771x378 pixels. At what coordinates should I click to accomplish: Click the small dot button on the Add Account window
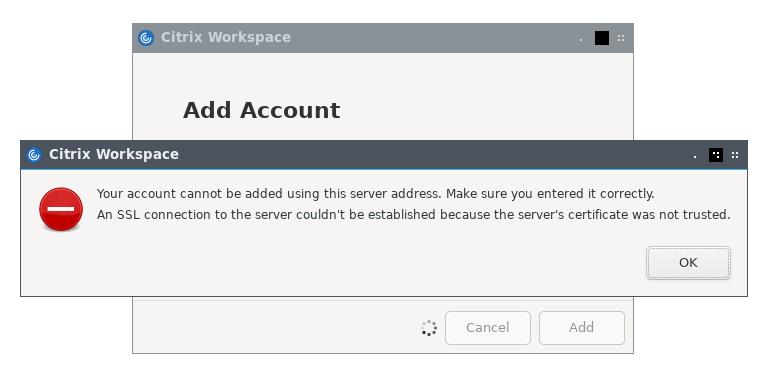pos(581,40)
